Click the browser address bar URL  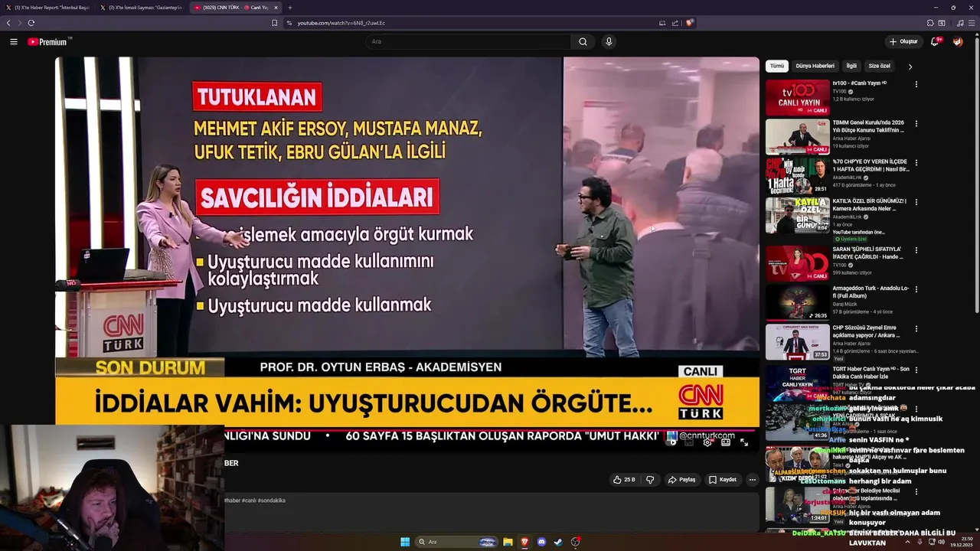tap(341, 23)
